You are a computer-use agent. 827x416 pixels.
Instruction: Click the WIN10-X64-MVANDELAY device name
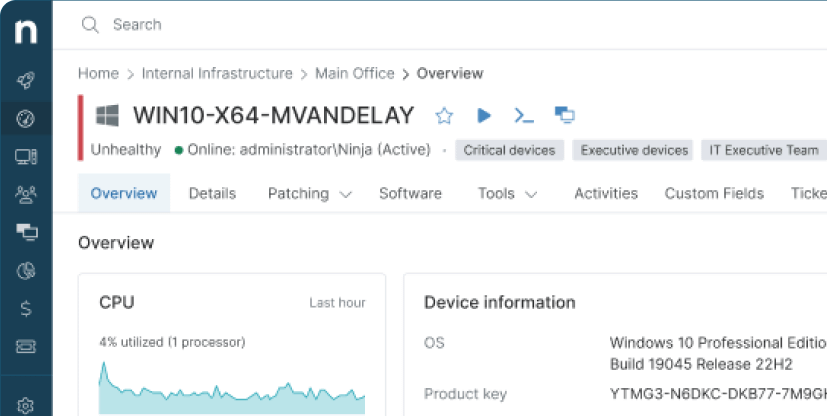(x=273, y=115)
